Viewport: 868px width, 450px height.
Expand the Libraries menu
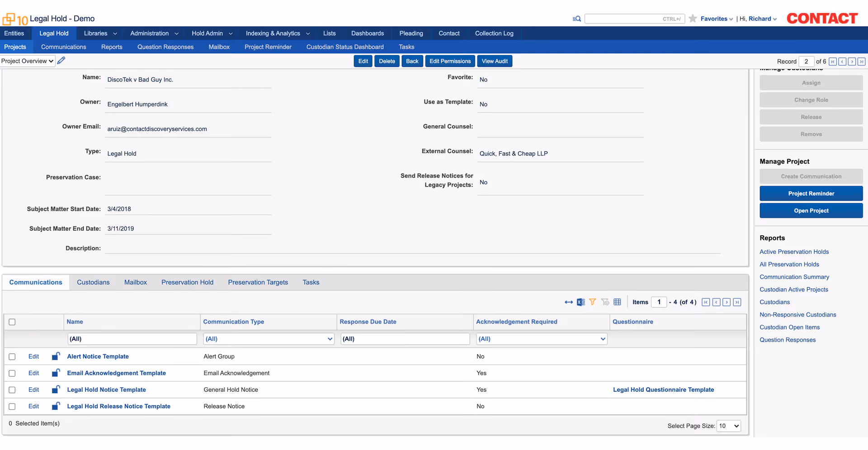100,33
